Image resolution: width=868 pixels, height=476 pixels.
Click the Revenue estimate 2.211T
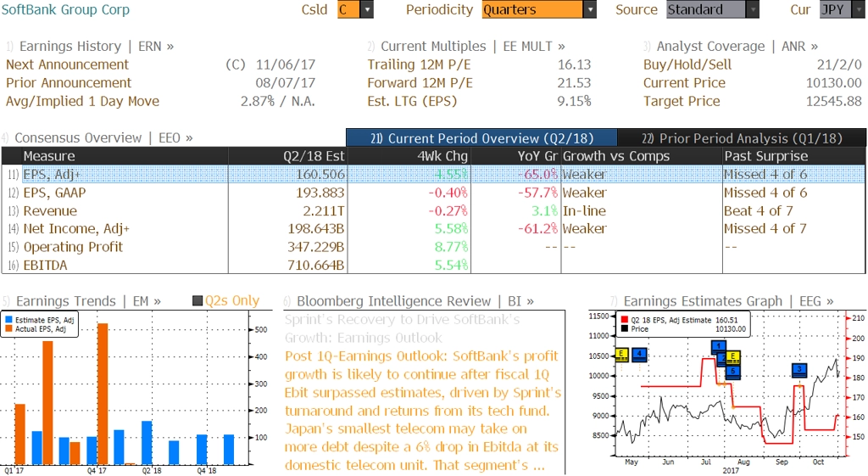click(x=323, y=211)
